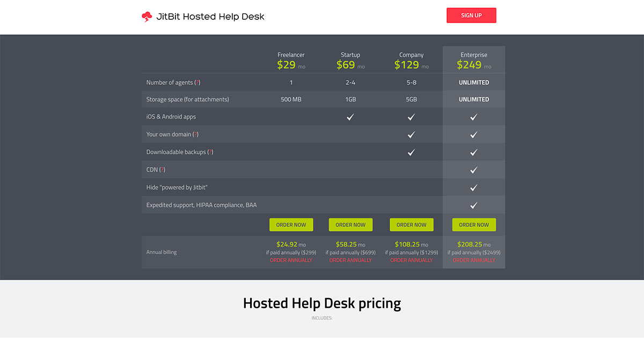Click the Hosted Help Desk pricing heading
This screenshot has height=338, width=644.
click(322, 303)
